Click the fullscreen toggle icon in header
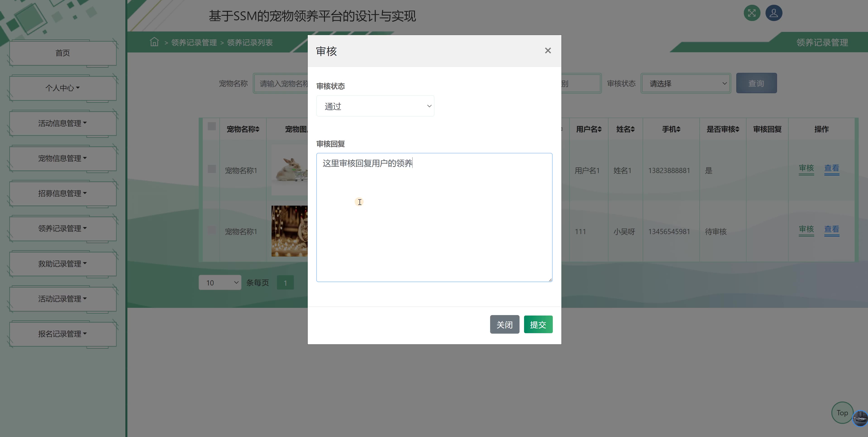Image resolution: width=868 pixels, height=437 pixels. coord(752,13)
